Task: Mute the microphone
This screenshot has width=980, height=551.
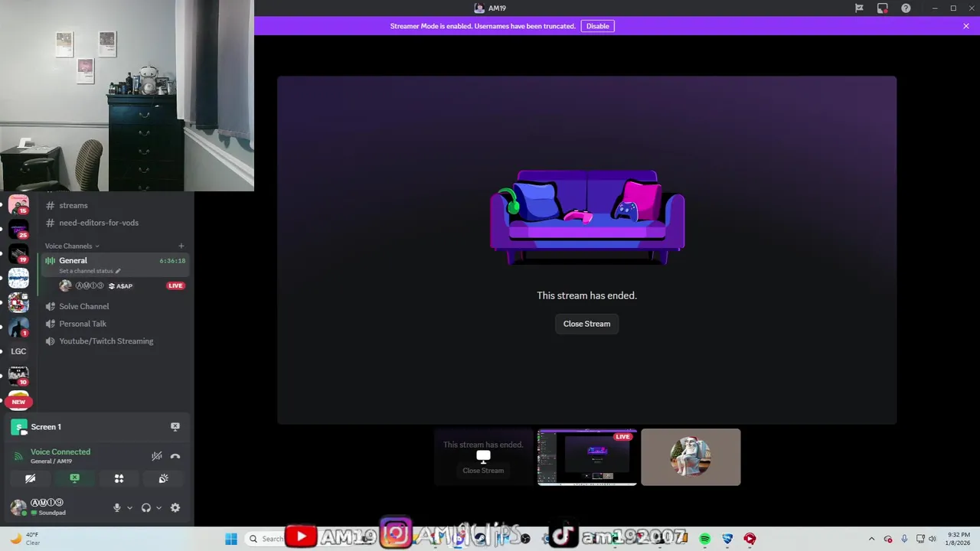Action: click(x=117, y=507)
